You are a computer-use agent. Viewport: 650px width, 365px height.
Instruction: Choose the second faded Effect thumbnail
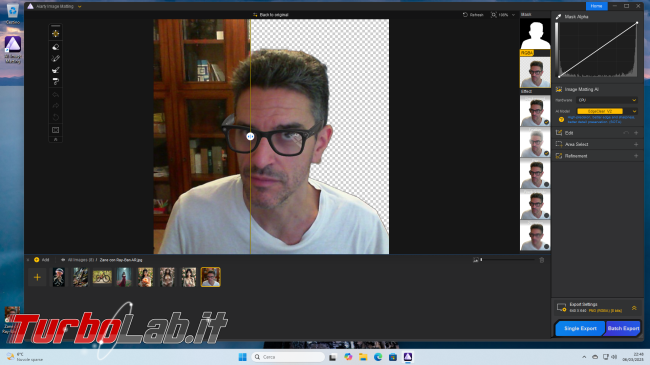coord(535,142)
